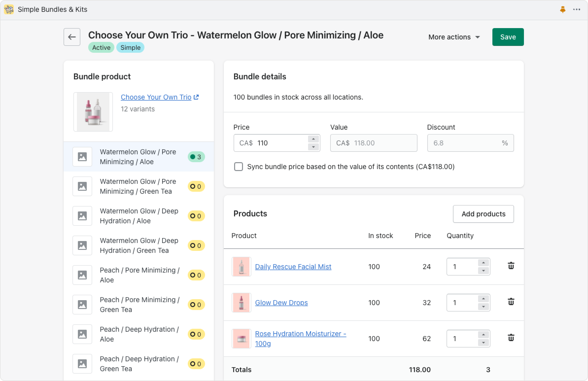Increase Glow Dew Drops quantity

coord(483,299)
